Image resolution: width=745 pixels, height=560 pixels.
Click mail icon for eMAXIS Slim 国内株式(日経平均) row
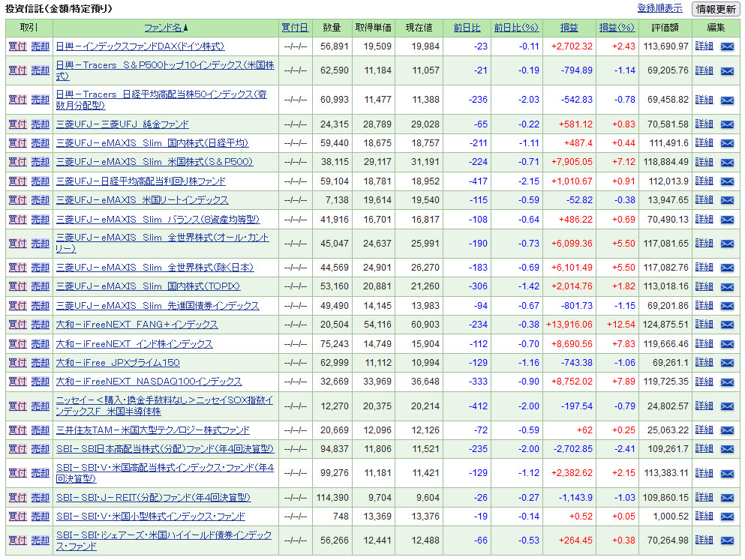tap(727, 143)
